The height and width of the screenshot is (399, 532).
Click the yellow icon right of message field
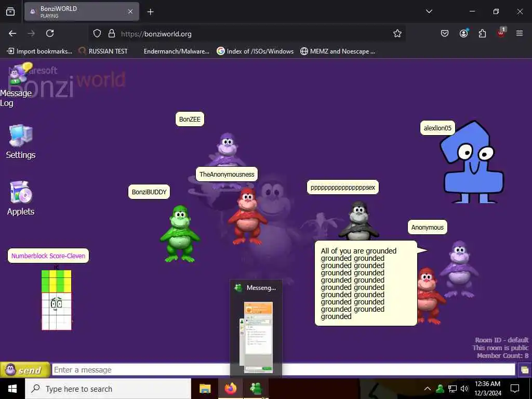[x=525, y=370]
